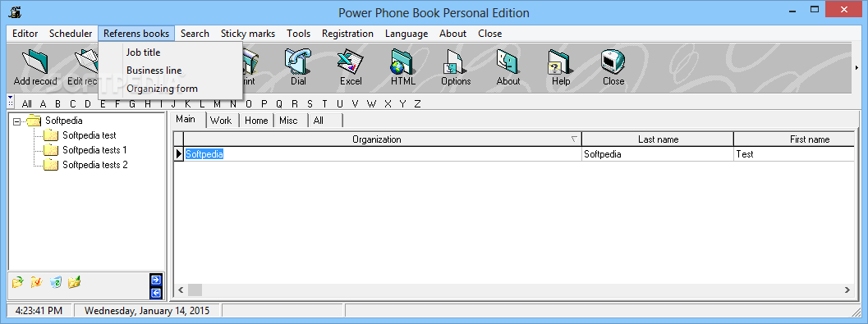Open the Search menu
Viewport: 868px width, 324px height.
195,33
